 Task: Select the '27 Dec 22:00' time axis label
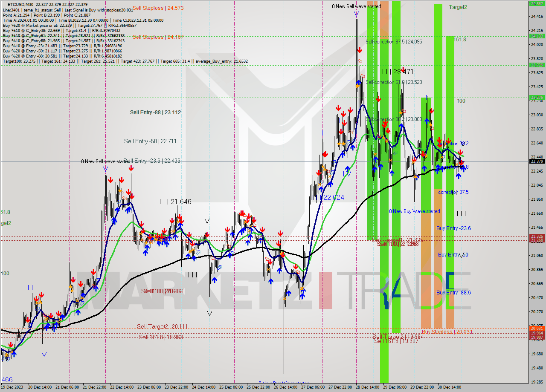coord(340,387)
